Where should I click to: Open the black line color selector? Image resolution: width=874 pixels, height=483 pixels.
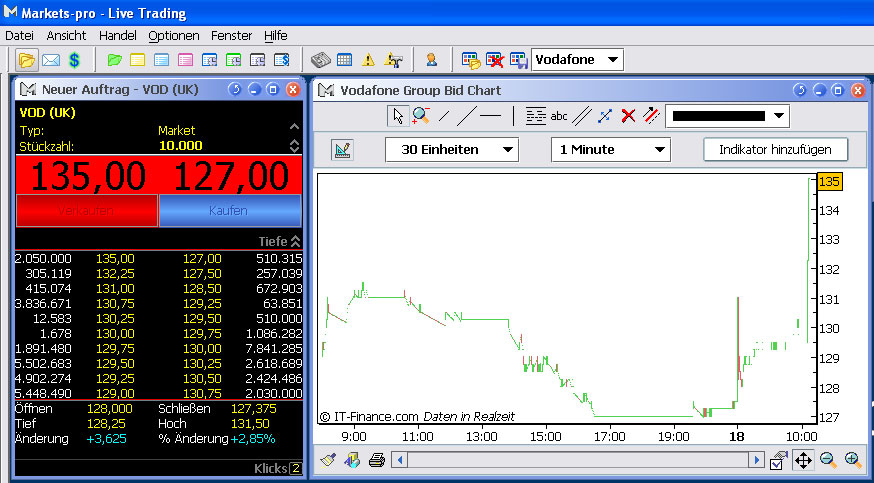tap(727, 117)
